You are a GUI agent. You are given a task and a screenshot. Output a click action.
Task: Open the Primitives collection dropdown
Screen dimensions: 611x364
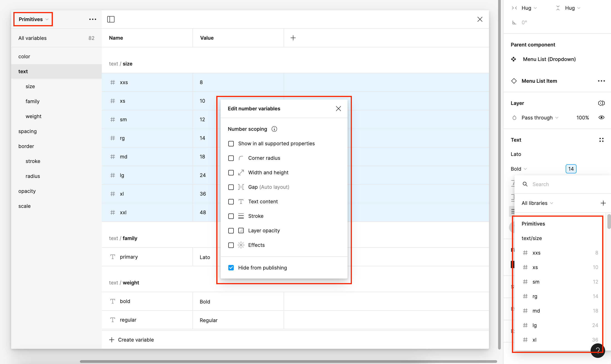[33, 19]
